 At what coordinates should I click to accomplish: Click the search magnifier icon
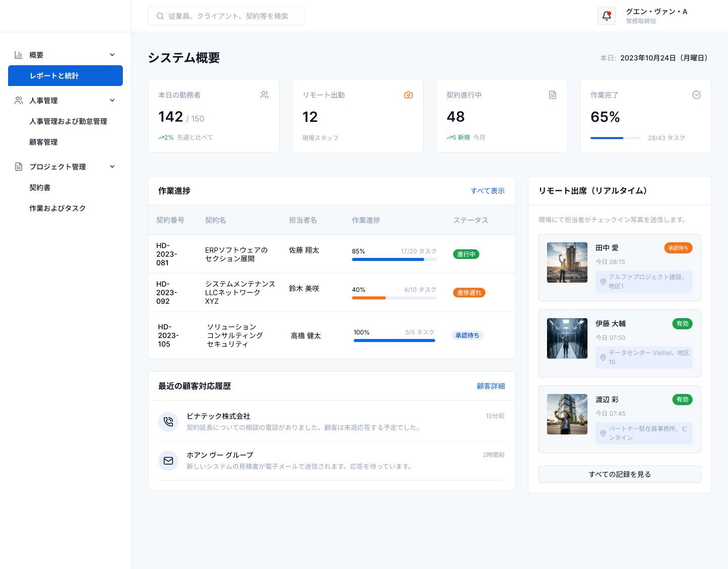(160, 16)
